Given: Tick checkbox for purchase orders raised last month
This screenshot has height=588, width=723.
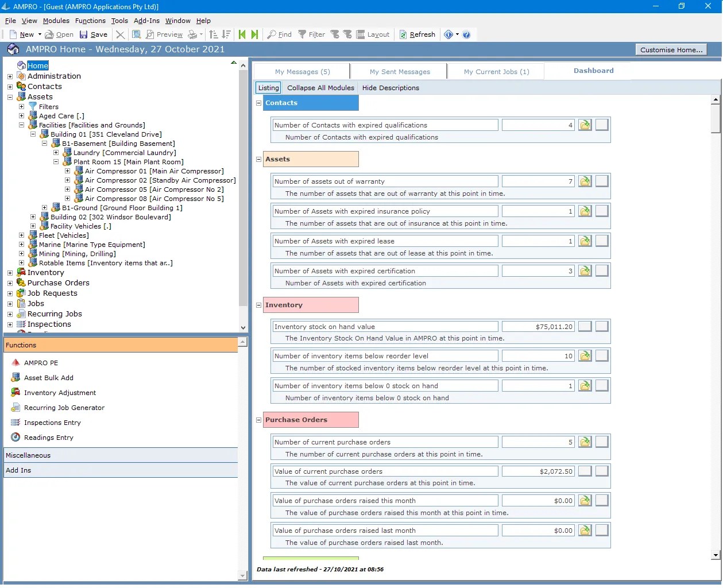Looking at the screenshot, I should point(602,530).
